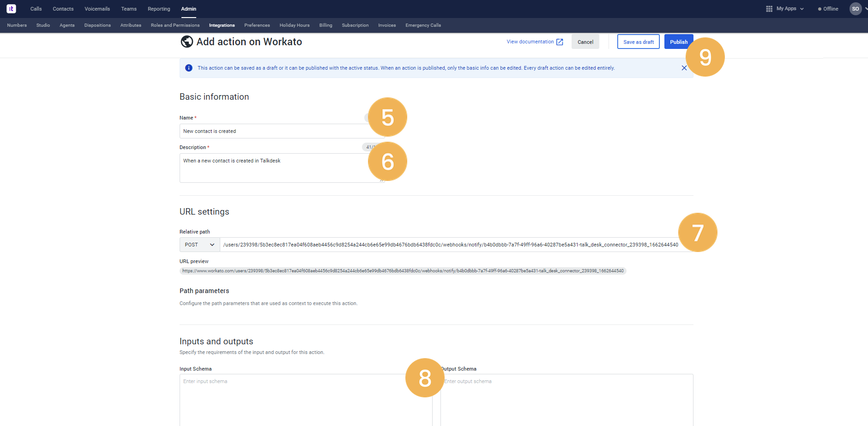Viewport: 868px width, 426px height.
Task: Expand the My Apps chevron dropdown
Action: click(x=802, y=8)
